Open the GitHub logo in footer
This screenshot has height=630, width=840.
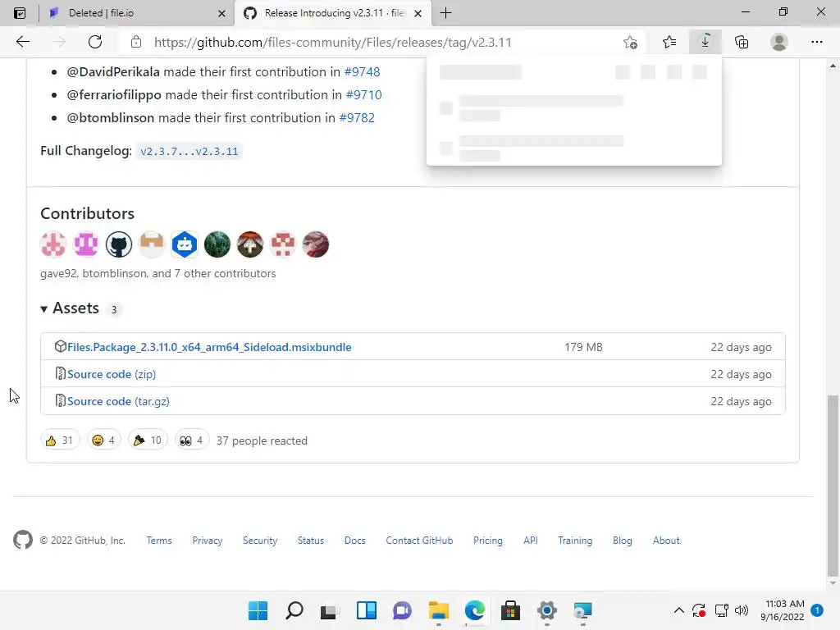point(22,540)
